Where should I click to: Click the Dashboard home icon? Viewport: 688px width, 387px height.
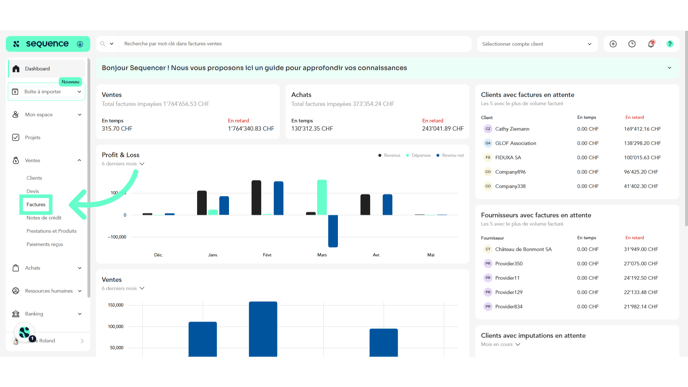coord(16,68)
